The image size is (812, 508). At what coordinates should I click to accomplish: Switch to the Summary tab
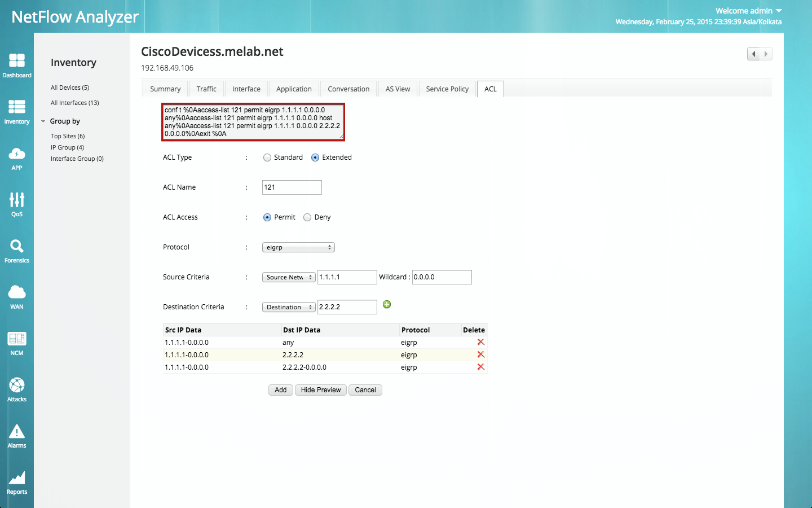165,89
